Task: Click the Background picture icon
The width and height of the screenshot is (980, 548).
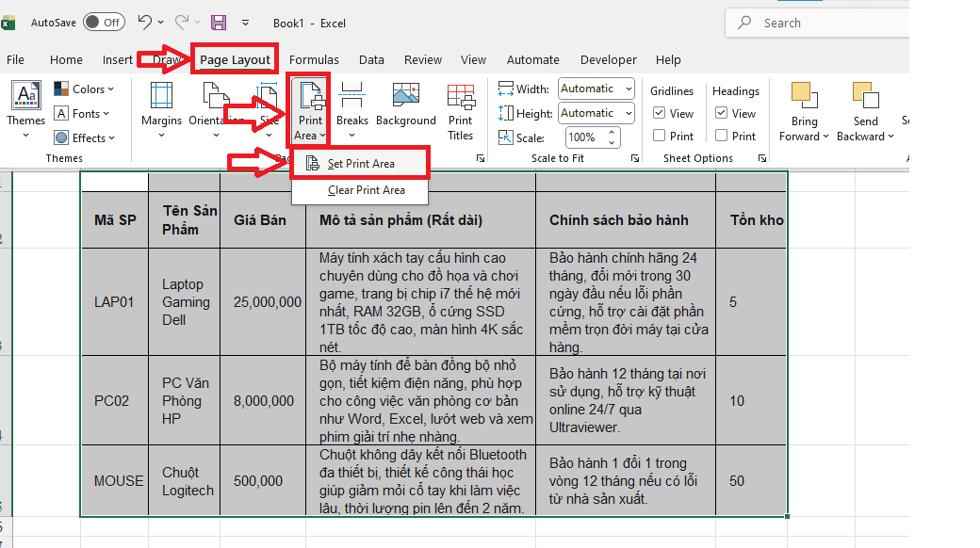Action: tap(405, 96)
